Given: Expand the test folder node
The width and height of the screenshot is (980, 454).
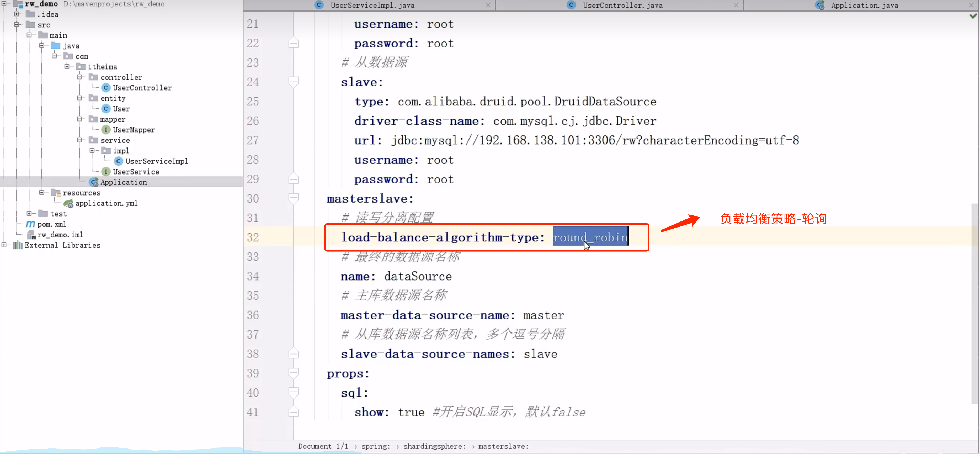Looking at the screenshot, I should pos(29,214).
